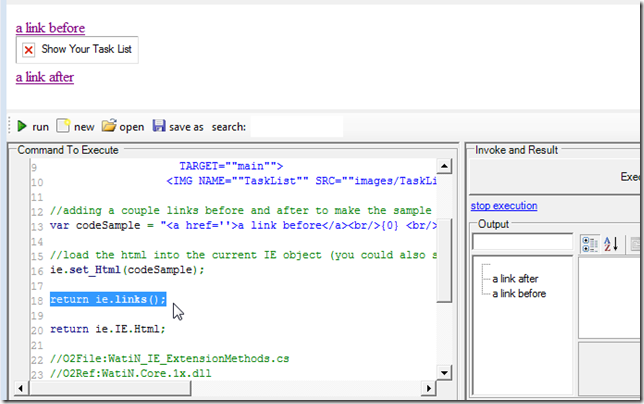Click the green run arrow icon
The image size is (644, 404).
[x=21, y=127]
